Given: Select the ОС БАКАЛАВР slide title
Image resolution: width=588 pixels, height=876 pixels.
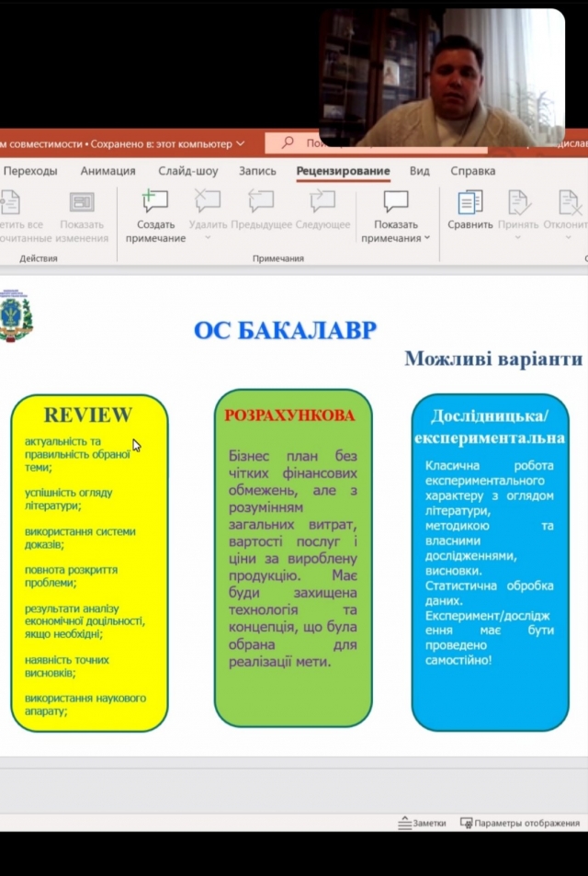Looking at the screenshot, I should tap(286, 330).
